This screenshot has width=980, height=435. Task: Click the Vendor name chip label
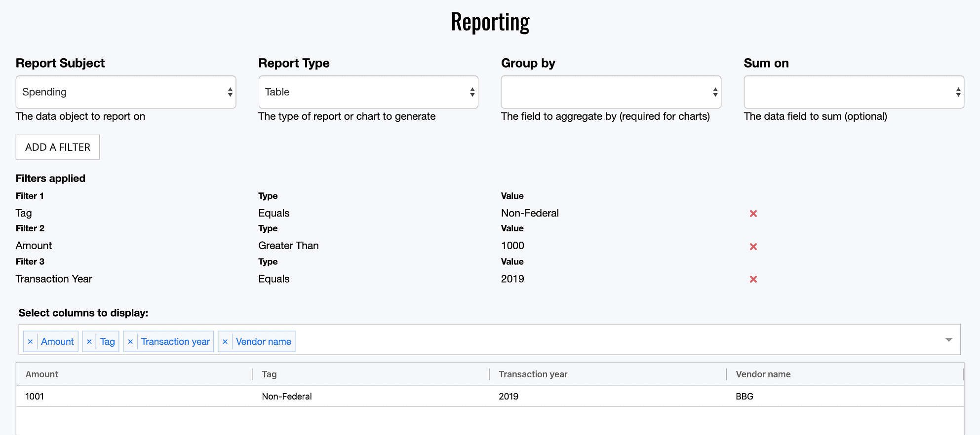pyautogui.click(x=264, y=341)
